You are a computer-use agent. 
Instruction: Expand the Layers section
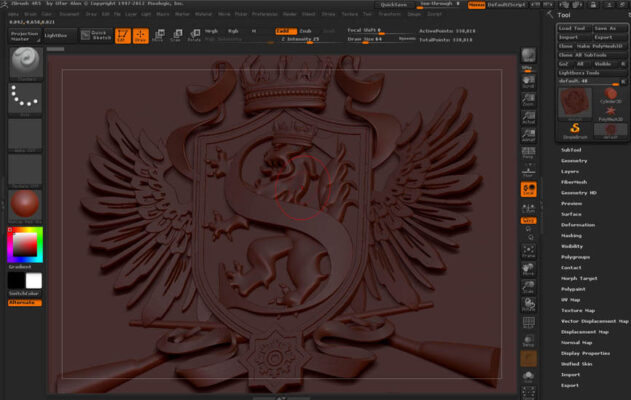click(x=570, y=171)
